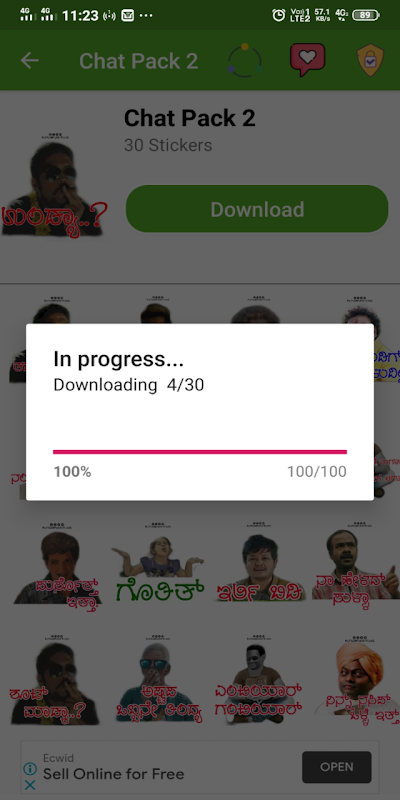Tap the Sell Online for Free ad text
400x800 pixels.
tap(113, 774)
